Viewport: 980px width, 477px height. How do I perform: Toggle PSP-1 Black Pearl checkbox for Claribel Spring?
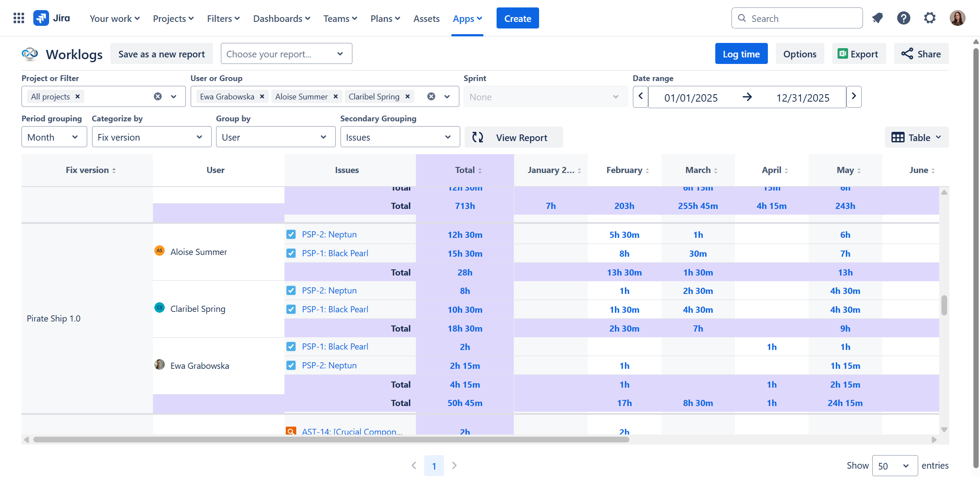tap(291, 309)
